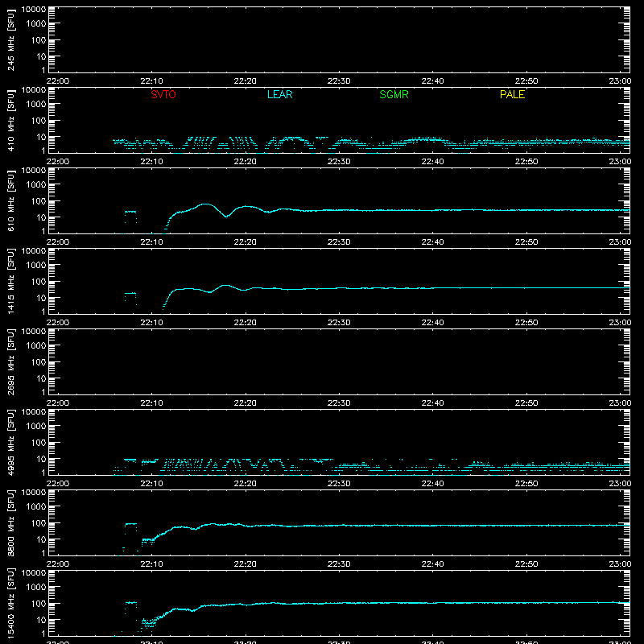Click the 1415 MHz [SFU] axis title
The height and width of the screenshot is (644, 644).
pos(11,281)
